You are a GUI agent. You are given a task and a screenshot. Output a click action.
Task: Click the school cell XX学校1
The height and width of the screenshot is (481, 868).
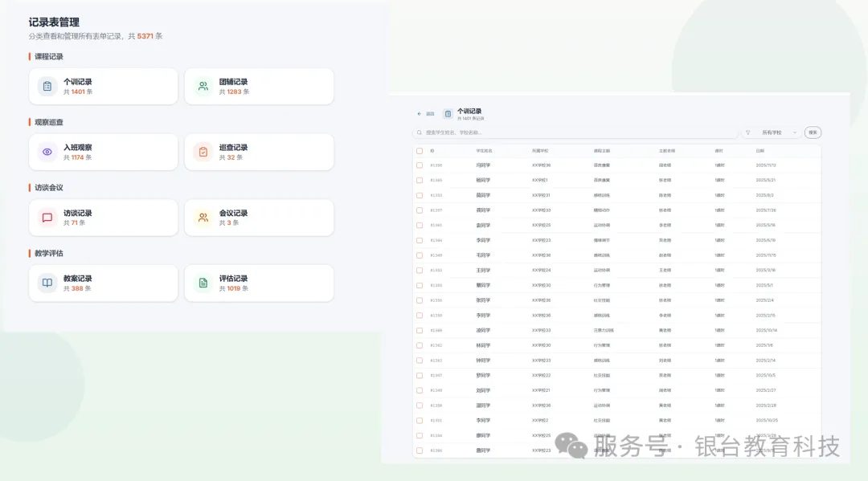click(x=540, y=180)
